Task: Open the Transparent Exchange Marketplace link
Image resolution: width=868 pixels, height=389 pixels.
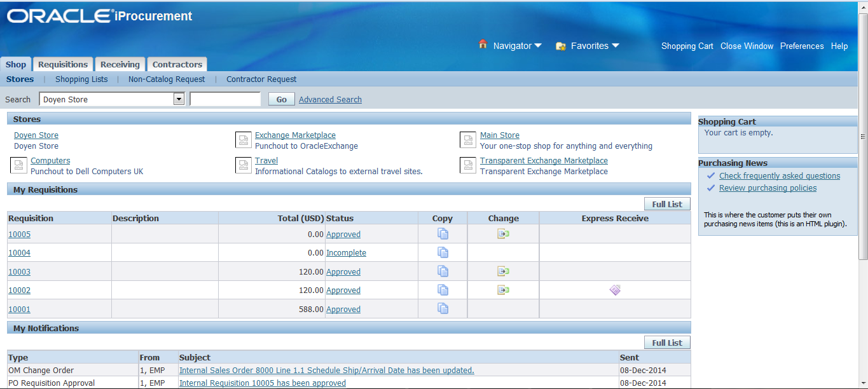Action: (544, 160)
